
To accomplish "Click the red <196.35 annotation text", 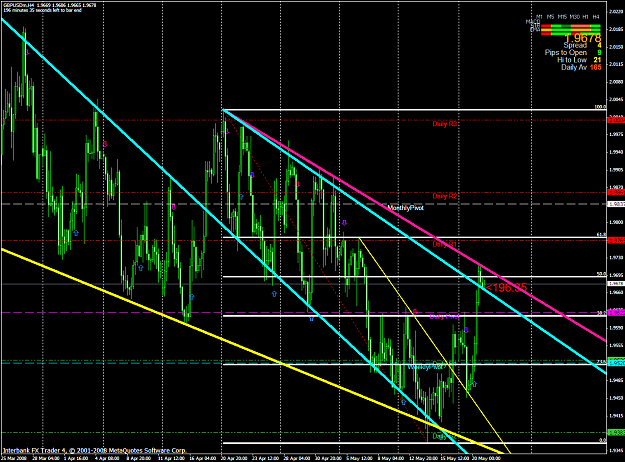I will tap(507, 287).
